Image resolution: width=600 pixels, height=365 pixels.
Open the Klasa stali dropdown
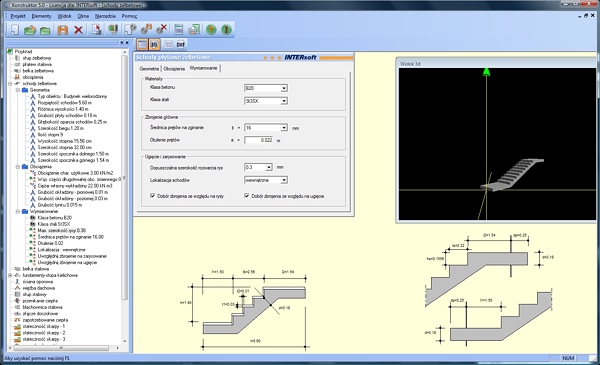tap(284, 101)
